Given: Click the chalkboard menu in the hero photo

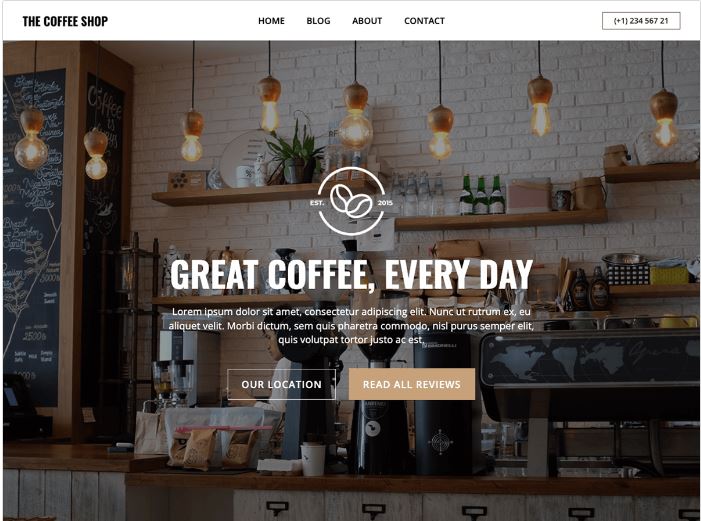Looking at the screenshot, I should pos(32,237).
